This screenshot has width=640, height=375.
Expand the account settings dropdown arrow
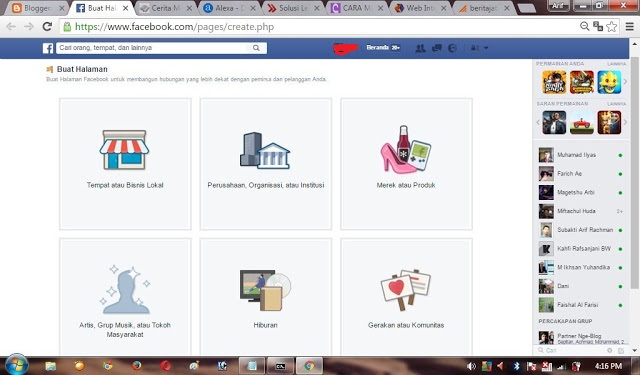click(486, 48)
